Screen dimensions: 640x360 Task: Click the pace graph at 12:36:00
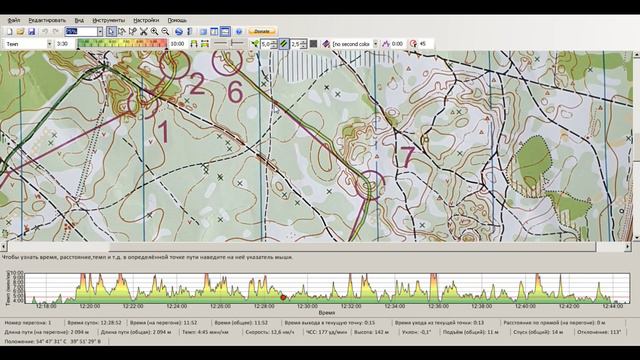point(438,288)
